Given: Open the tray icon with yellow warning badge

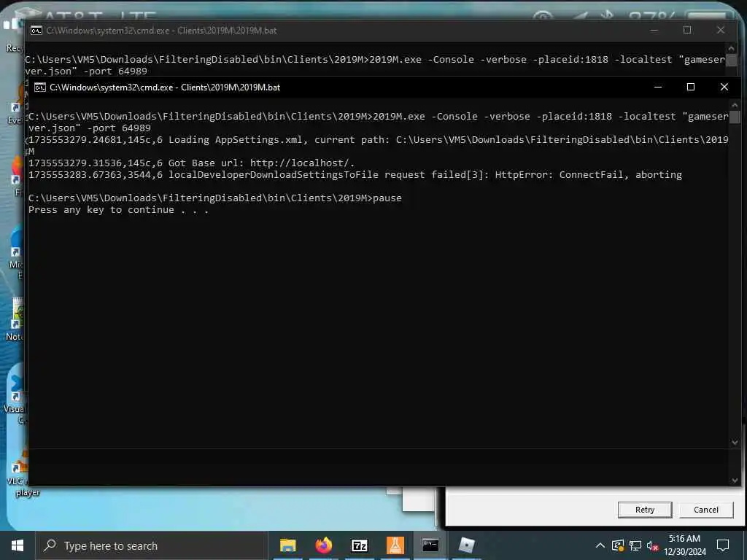Looking at the screenshot, I should 618,545.
